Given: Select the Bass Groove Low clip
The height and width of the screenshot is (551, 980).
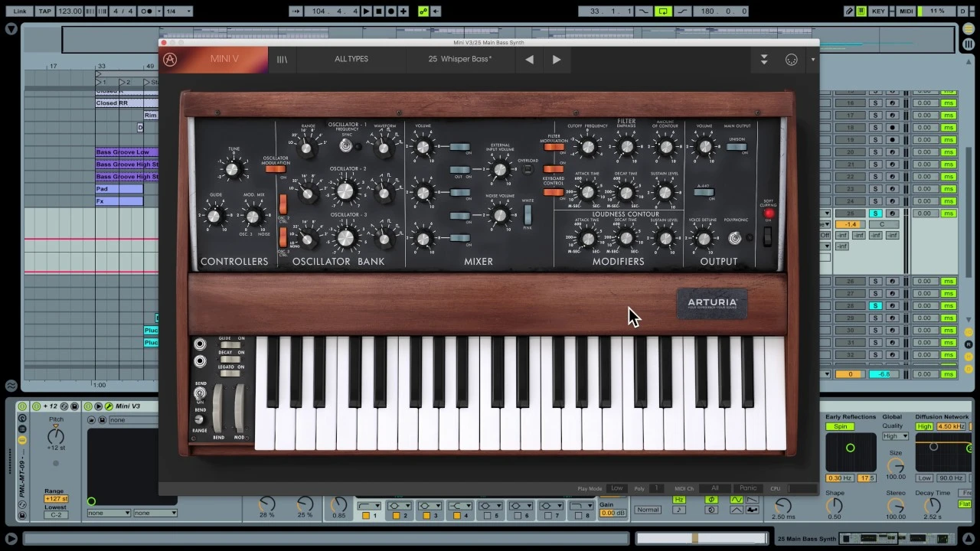Looking at the screenshot, I should tap(126, 152).
